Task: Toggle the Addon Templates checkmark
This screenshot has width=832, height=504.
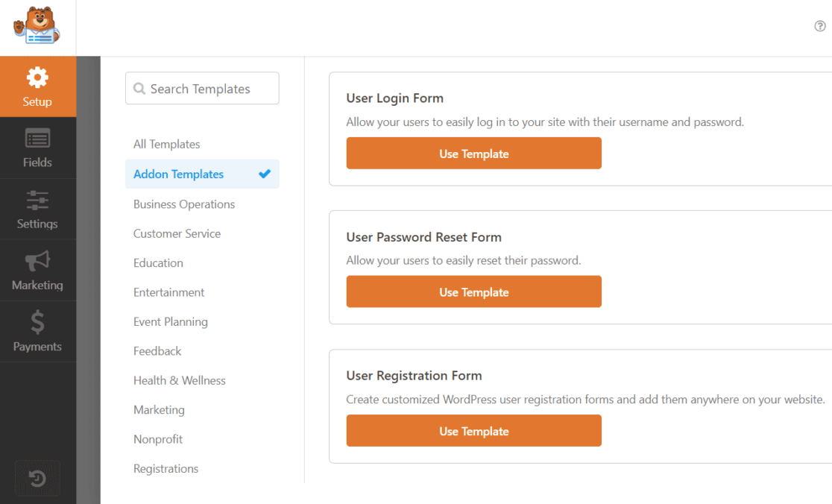Action: pyautogui.click(x=265, y=174)
